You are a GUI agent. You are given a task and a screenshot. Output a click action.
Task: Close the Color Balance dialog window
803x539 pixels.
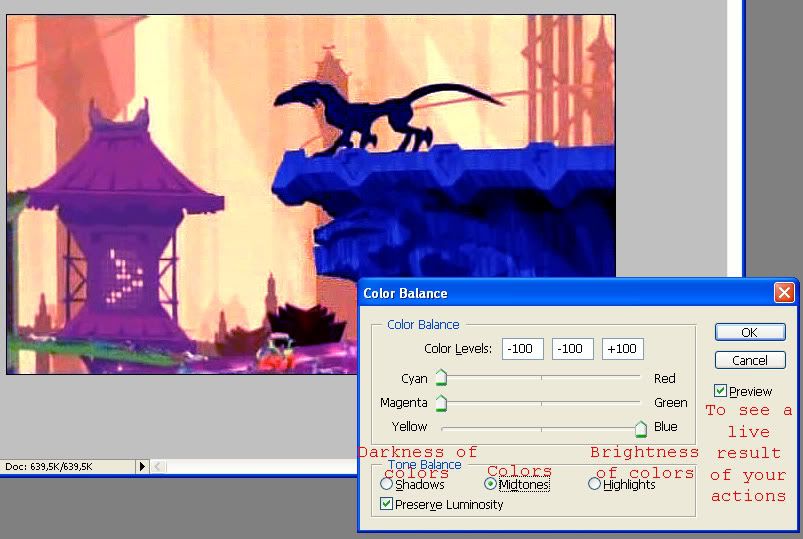pos(784,293)
